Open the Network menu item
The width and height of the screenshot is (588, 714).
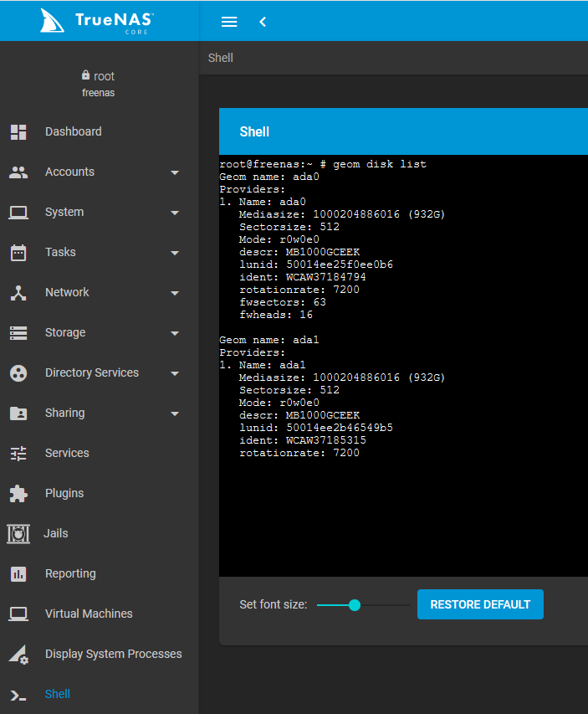point(67,292)
